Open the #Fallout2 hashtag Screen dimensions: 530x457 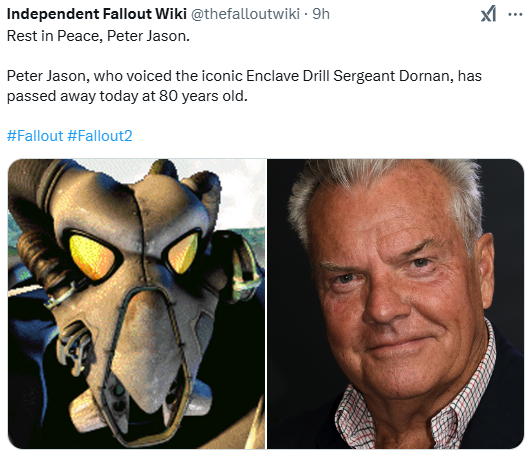pos(100,136)
